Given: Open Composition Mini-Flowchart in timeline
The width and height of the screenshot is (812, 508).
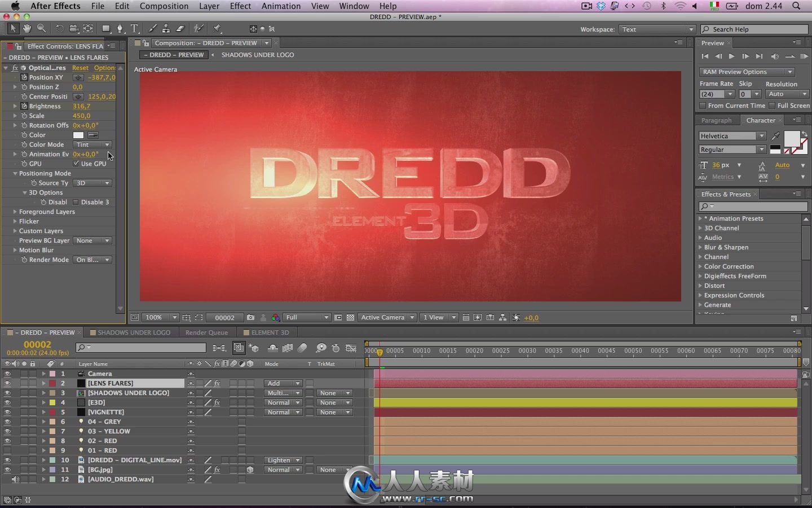Looking at the screenshot, I should tap(219, 348).
